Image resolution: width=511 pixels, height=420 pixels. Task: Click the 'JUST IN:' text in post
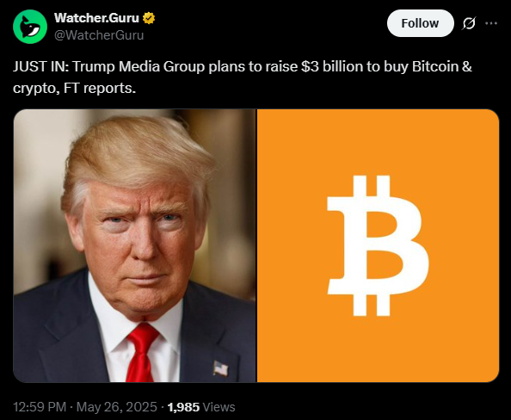tap(41, 66)
